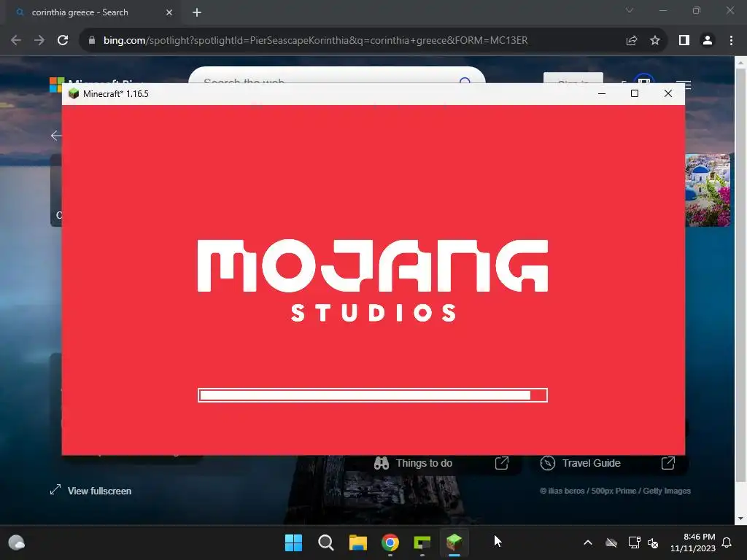Viewport: 747px width, 560px height.
Task: Select the Minecraft taskbar icon
Action: point(454,542)
